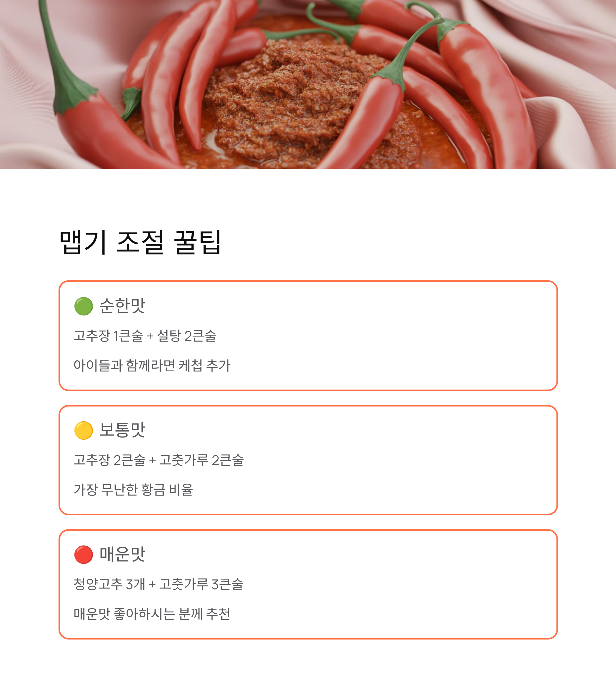Click the text 아이들과 함께라면 케첩 추가
The height and width of the screenshot is (697, 616).
click(152, 365)
